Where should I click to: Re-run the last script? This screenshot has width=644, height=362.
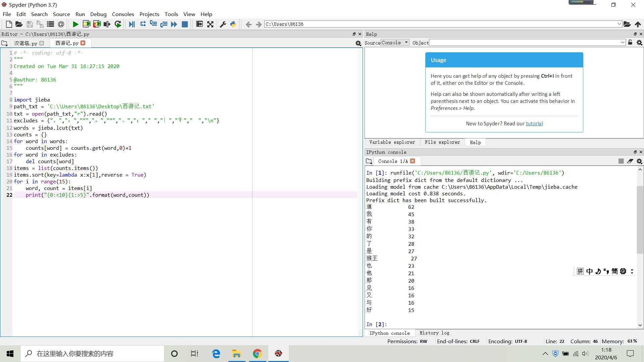(118, 24)
